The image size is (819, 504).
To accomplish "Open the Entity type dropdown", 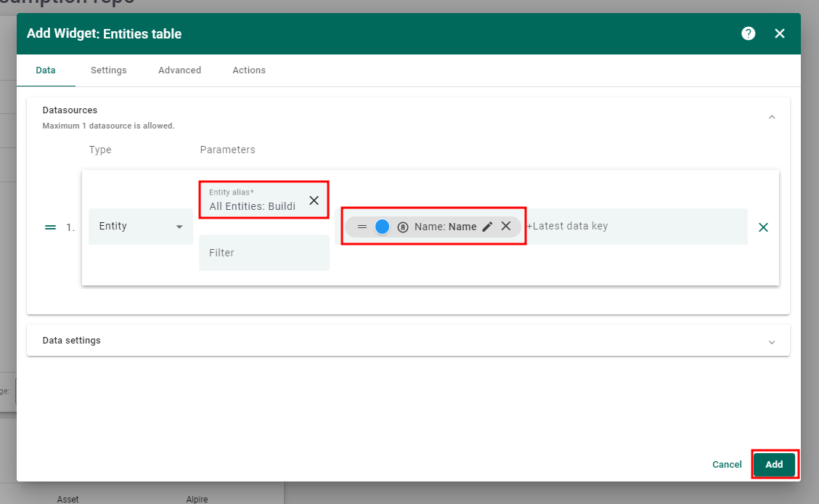I will coord(140,227).
